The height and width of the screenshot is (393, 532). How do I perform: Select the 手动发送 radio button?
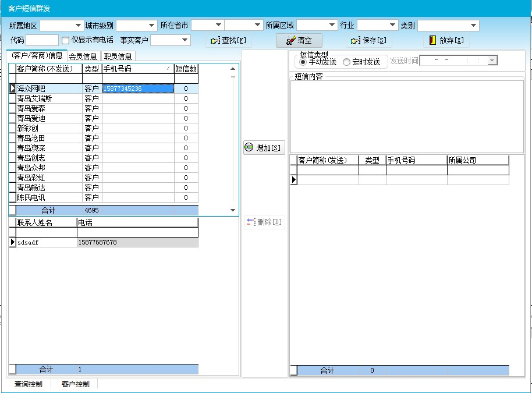pos(303,62)
